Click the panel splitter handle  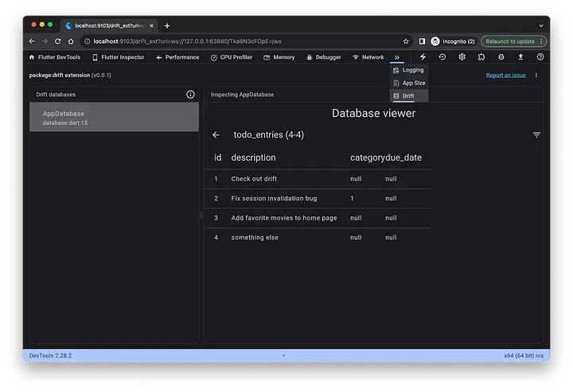(201, 215)
